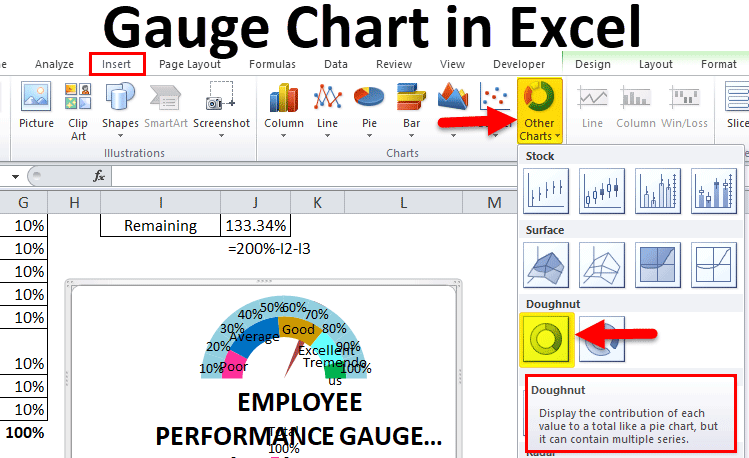Open the chart Layout tab
This screenshot has width=749, height=458.
point(655,64)
